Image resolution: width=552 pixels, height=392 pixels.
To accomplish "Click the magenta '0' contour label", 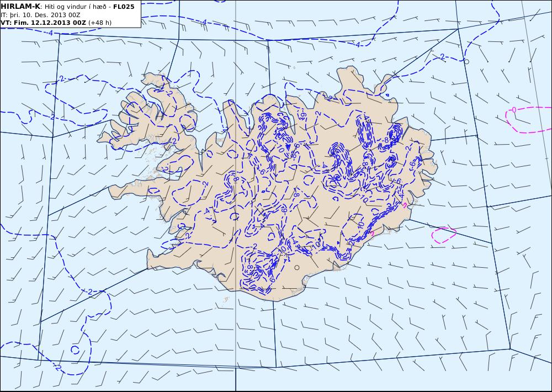I will (513, 110).
